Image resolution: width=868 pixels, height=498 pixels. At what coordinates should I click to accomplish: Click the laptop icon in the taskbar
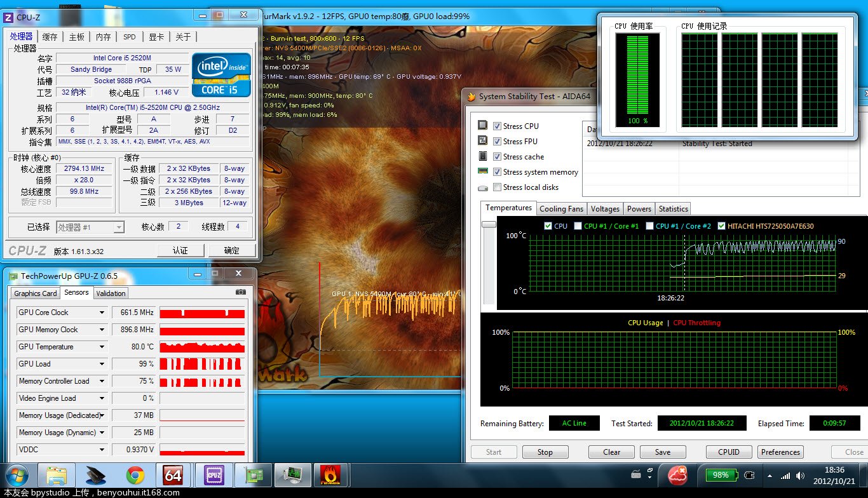[95, 475]
